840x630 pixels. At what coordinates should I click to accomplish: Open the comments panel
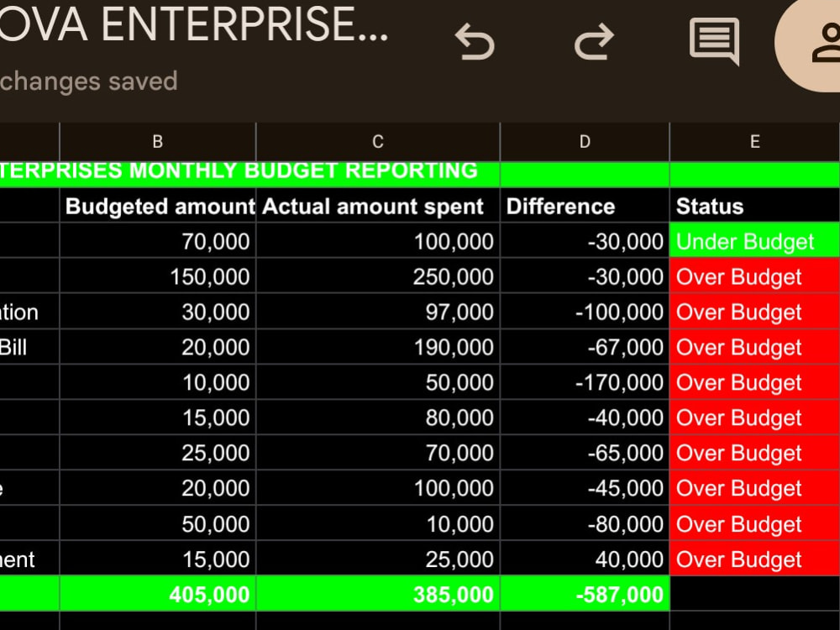[714, 42]
